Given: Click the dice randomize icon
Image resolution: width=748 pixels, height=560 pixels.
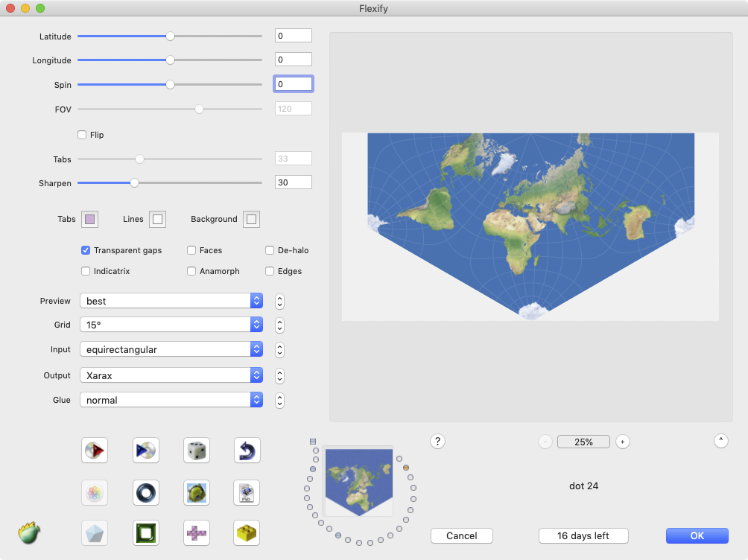Looking at the screenshot, I should click(196, 451).
